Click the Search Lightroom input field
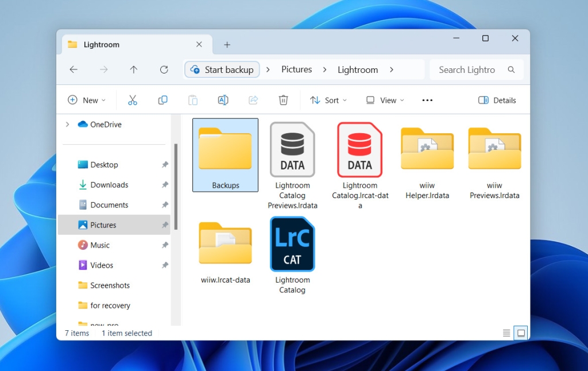The width and height of the screenshot is (588, 371). pyautogui.click(x=470, y=69)
